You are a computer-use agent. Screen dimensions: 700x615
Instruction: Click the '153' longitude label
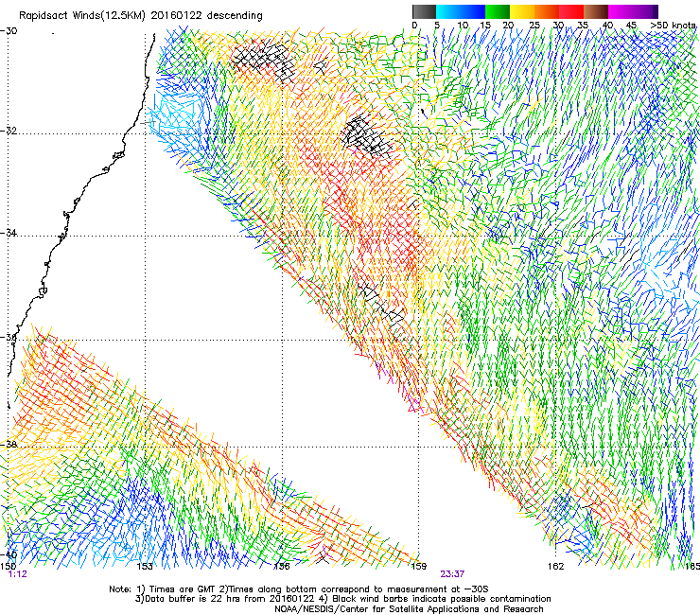click(x=145, y=566)
